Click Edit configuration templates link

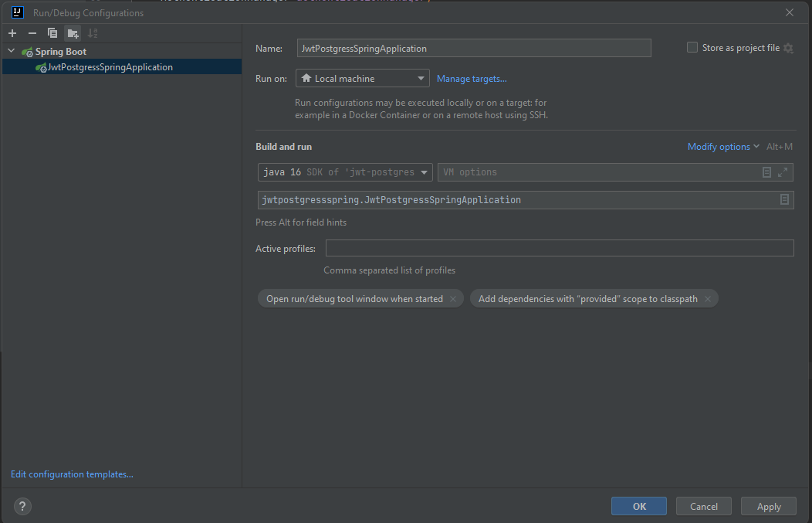click(x=71, y=474)
